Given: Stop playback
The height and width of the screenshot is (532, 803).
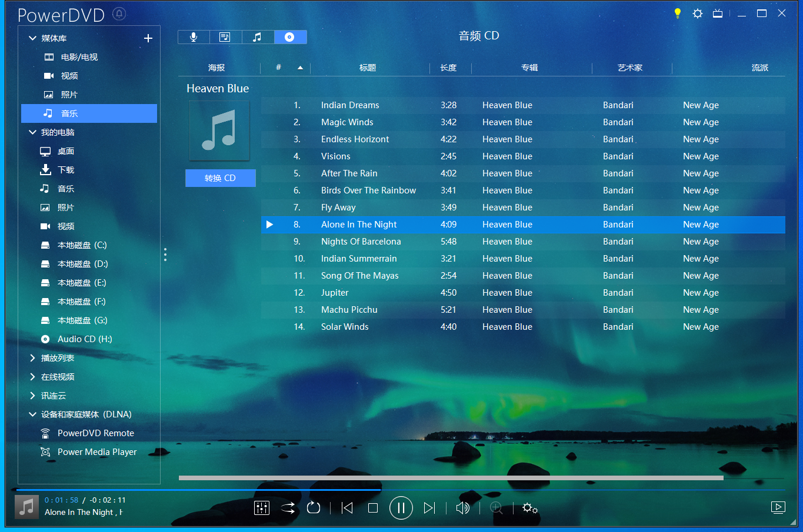Looking at the screenshot, I should tap(373, 508).
